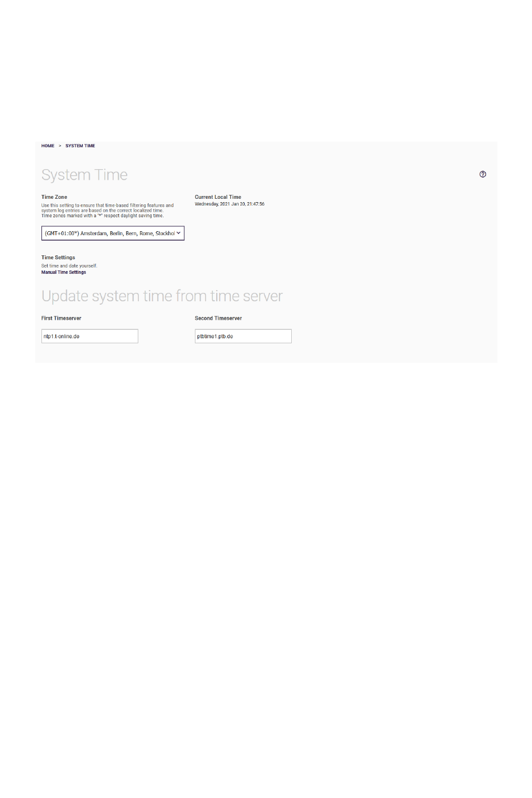Click the Second Timeserver label
The image size is (532, 798).
click(218, 318)
